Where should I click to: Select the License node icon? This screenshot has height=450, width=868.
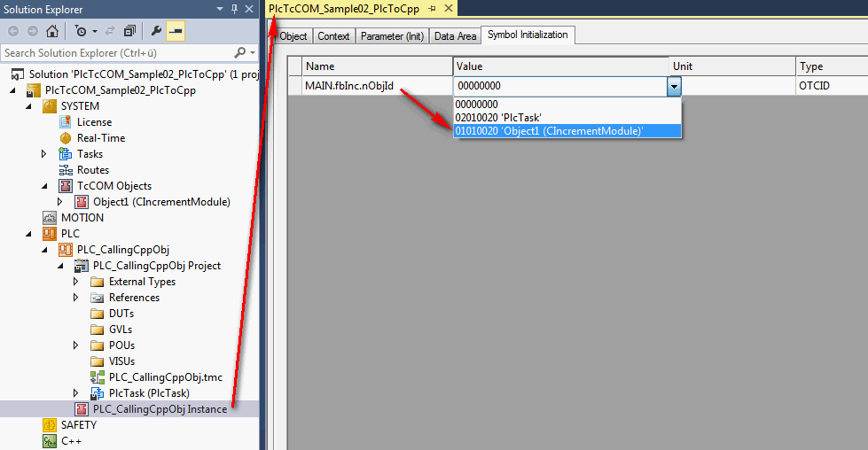click(x=66, y=122)
